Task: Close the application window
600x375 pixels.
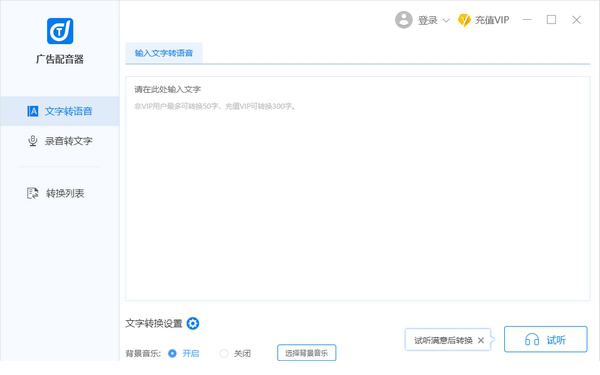Action: [x=576, y=20]
